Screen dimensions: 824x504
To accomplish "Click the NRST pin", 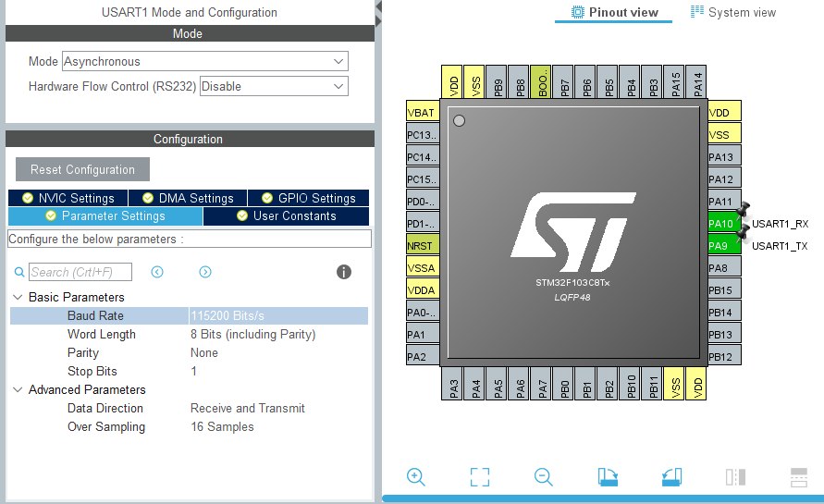I will [x=423, y=245].
